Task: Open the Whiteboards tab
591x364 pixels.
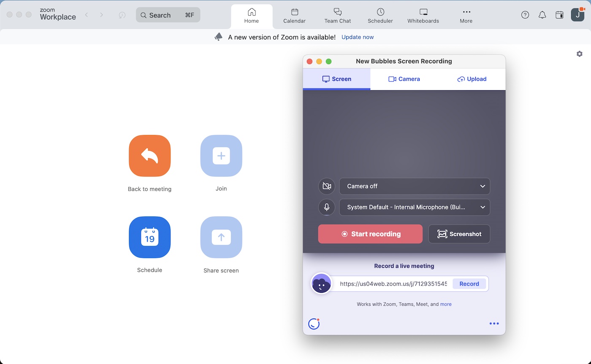Action: coord(423,16)
